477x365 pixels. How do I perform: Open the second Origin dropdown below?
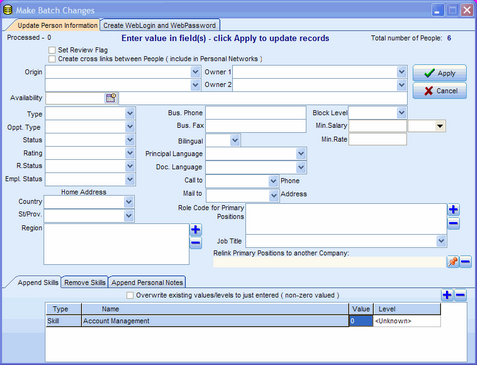point(195,85)
